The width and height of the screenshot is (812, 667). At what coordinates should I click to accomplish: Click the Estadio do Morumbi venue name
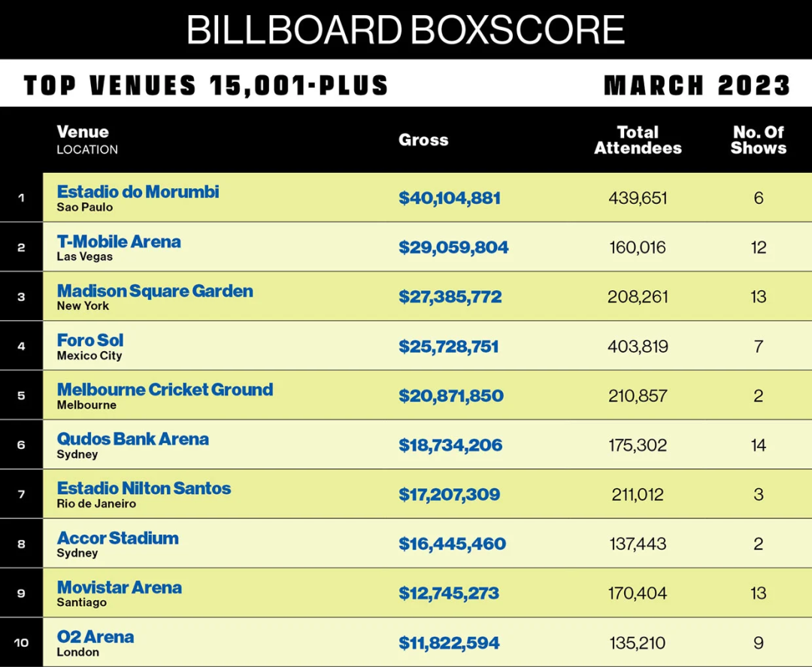(138, 192)
